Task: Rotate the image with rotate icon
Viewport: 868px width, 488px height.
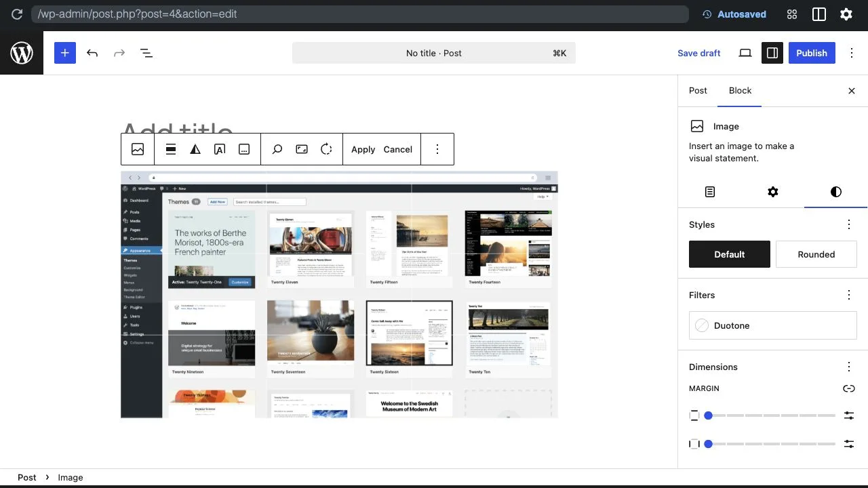Action: pyautogui.click(x=326, y=149)
